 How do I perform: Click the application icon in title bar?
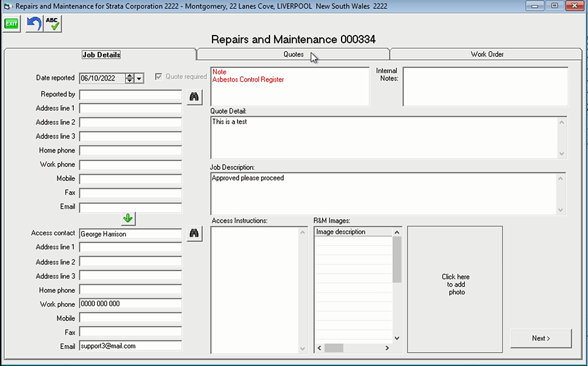point(7,6)
